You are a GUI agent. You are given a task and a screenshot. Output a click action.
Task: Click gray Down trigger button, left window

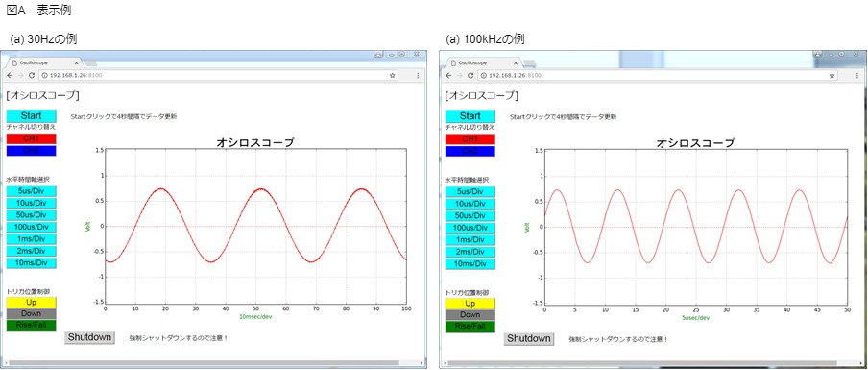click(x=31, y=313)
